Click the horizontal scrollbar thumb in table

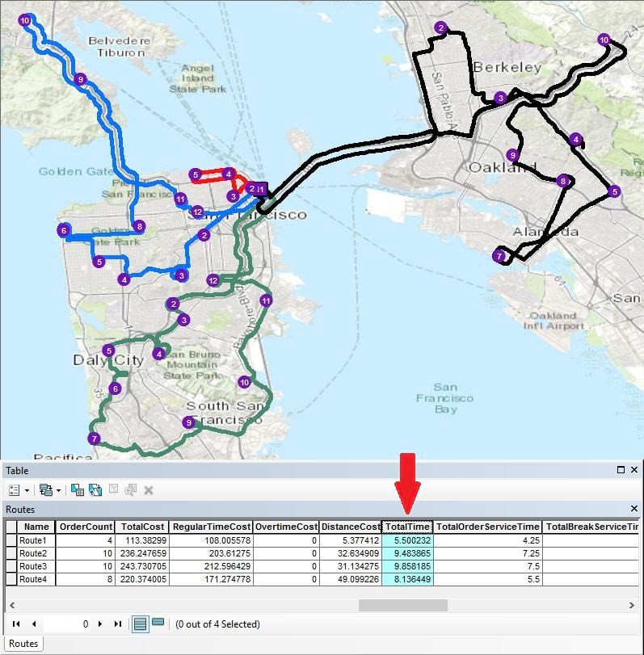(403, 605)
